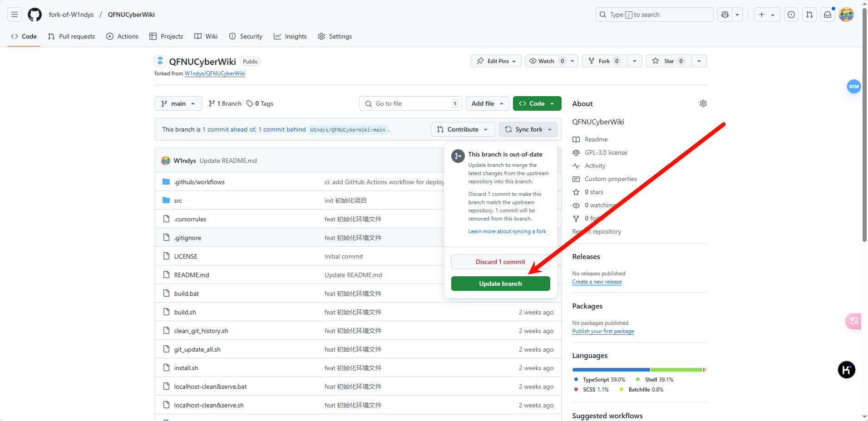The width and height of the screenshot is (868, 421).
Task: Click Publish your first package link
Action: pyautogui.click(x=603, y=331)
